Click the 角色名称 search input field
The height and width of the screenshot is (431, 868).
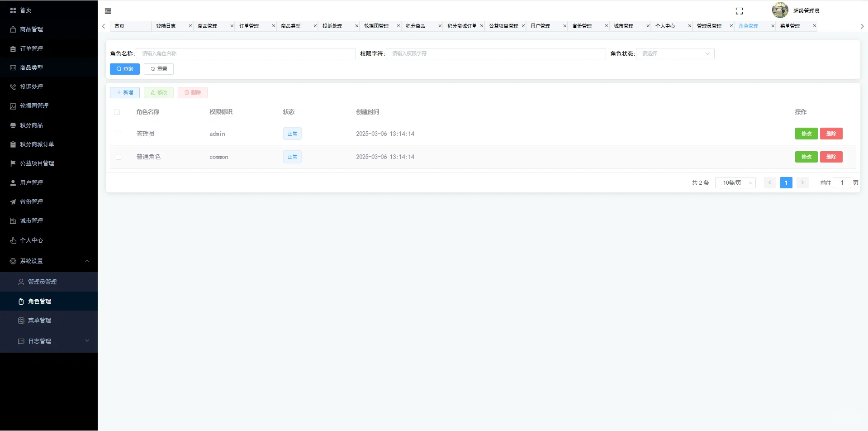[x=246, y=53]
